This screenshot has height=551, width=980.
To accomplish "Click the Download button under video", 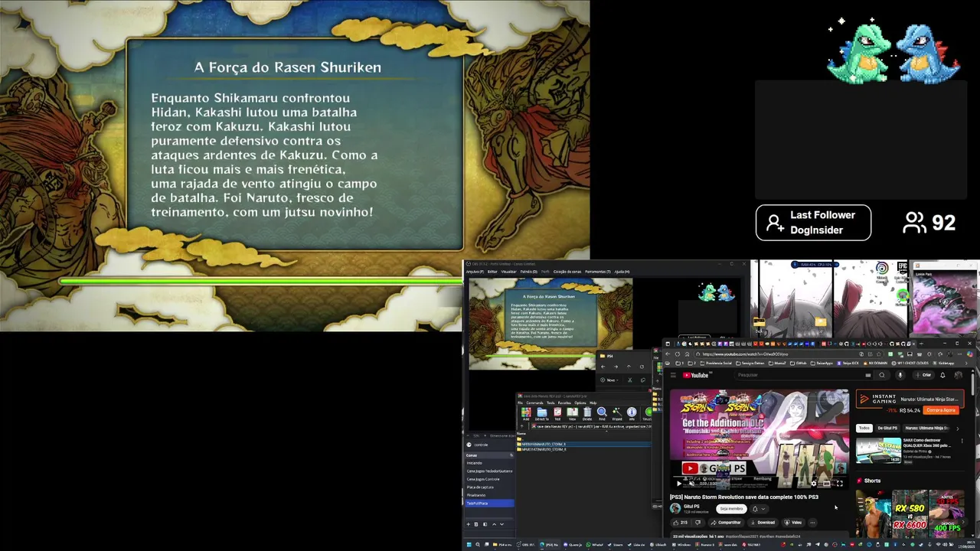I will 763,523.
